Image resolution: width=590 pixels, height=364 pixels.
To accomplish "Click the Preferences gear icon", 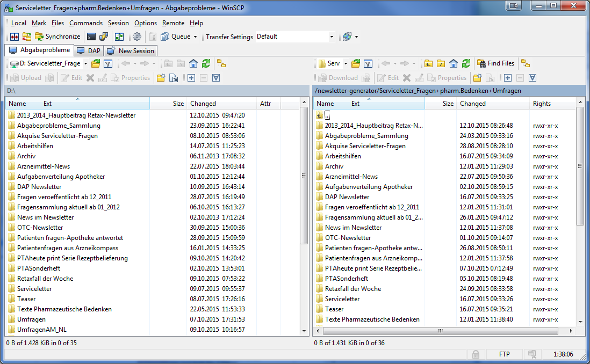I will point(137,37).
